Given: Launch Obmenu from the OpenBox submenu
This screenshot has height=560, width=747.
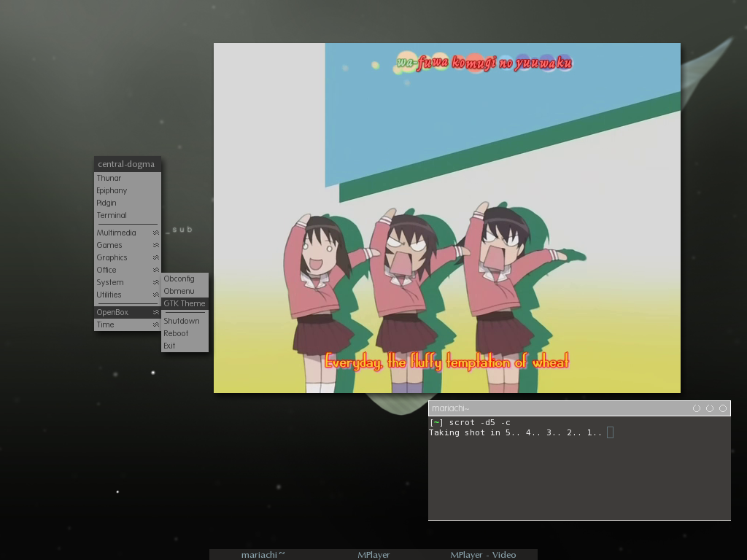Looking at the screenshot, I should [x=185, y=292].
